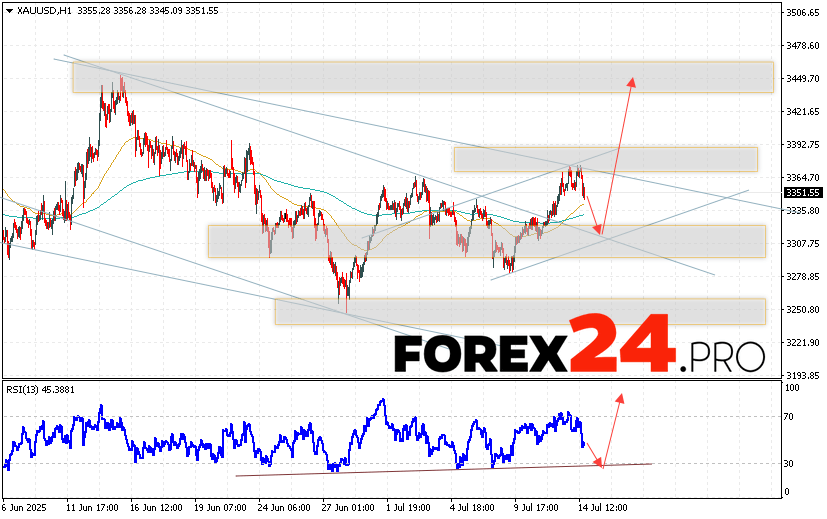
Task: Click the FOREX24.PRO watermark logo
Action: [x=578, y=352]
